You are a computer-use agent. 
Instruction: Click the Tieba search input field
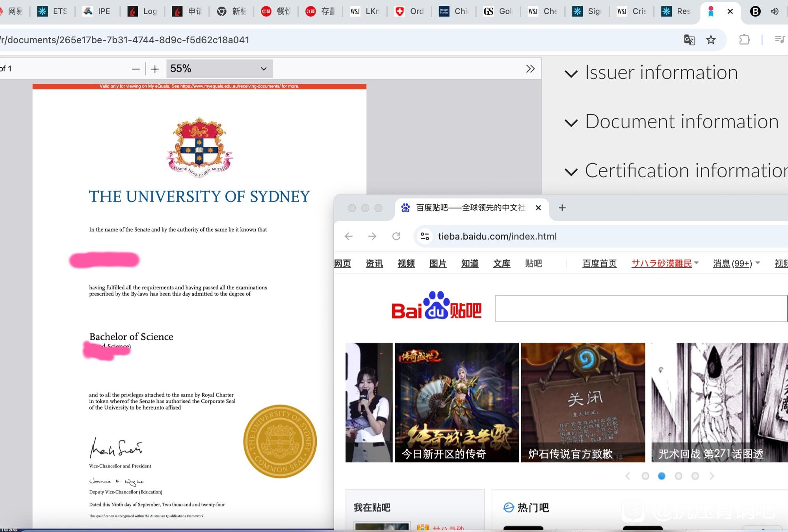pyautogui.click(x=641, y=308)
